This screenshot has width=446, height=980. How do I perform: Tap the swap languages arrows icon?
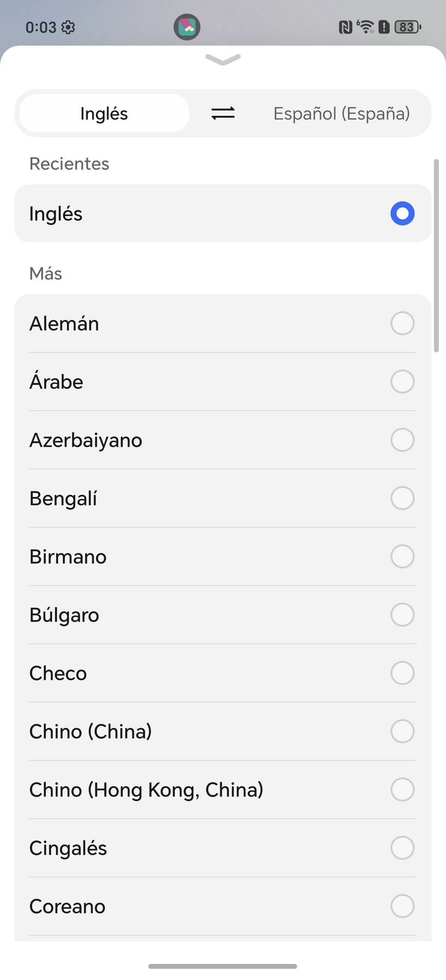coord(223,113)
